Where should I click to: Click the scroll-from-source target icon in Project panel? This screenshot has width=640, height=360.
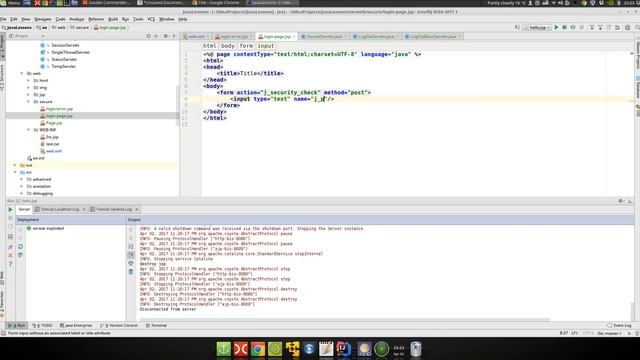pyautogui.click(x=149, y=36)
